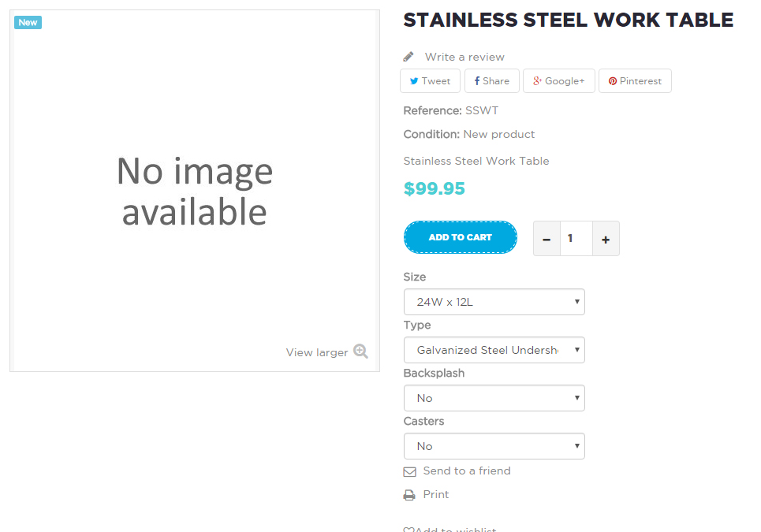Open the Type dropdown
The image size is (761, 532).
click(494, 350)
